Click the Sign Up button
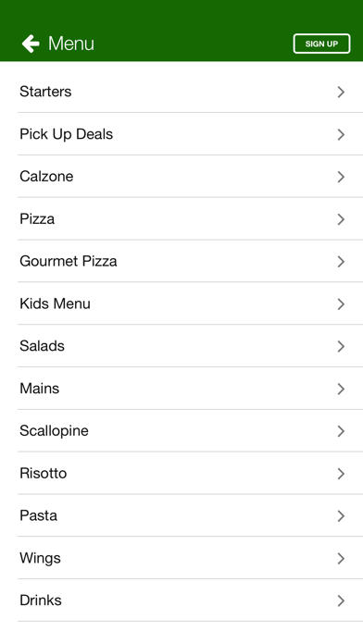The width and height of the screenshot is (363, 644). [x=321, y=43]
